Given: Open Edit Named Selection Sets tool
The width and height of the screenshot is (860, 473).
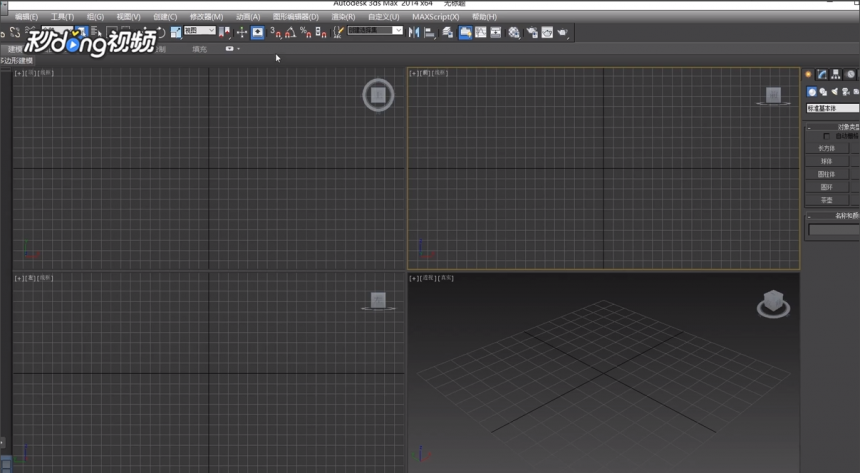Looking at the screenshot, I should [x=338, y=32].
